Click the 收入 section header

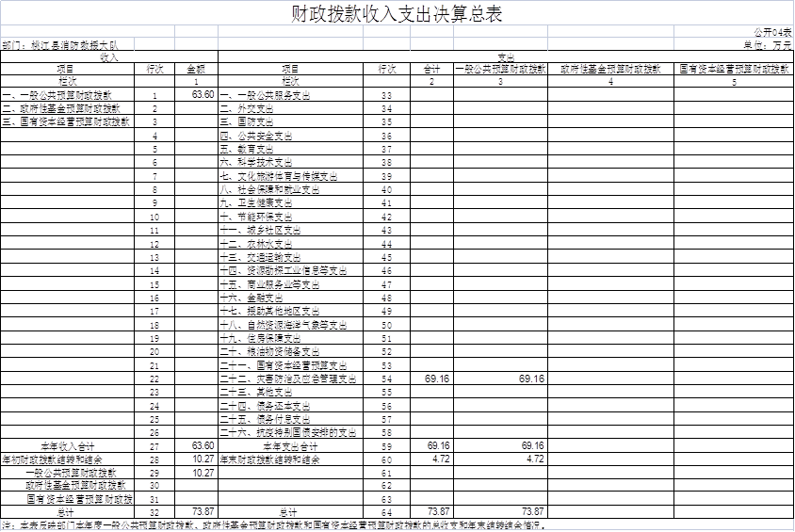109,56
